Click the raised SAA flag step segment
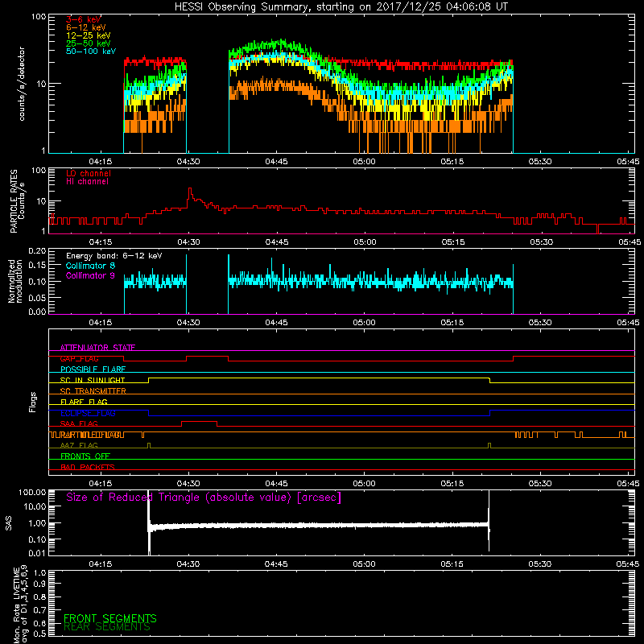 (199, 421)
